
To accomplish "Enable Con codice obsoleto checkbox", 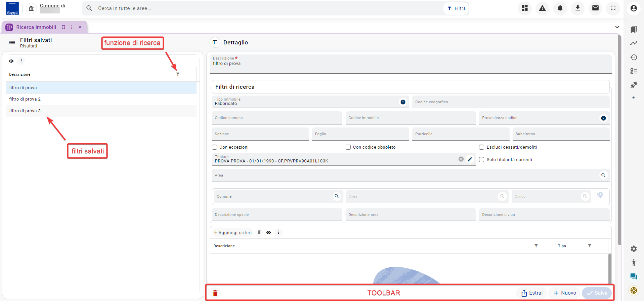I will tap(348, 147).
